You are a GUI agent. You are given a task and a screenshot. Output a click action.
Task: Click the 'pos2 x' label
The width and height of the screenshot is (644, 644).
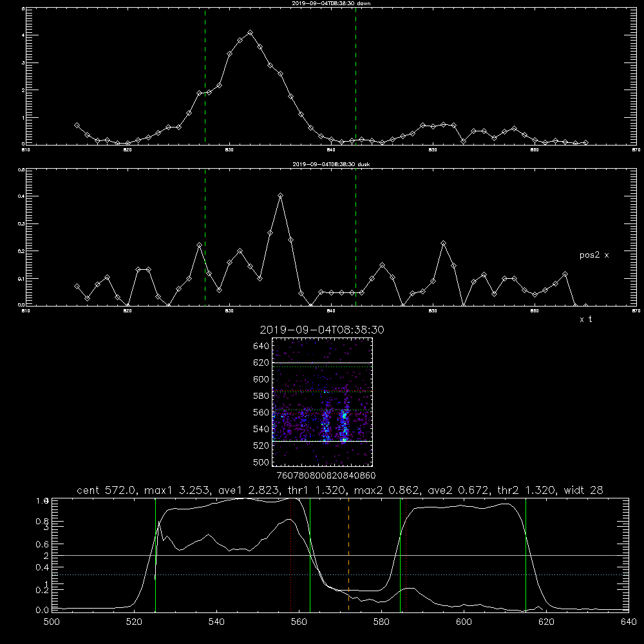[594, 255]
